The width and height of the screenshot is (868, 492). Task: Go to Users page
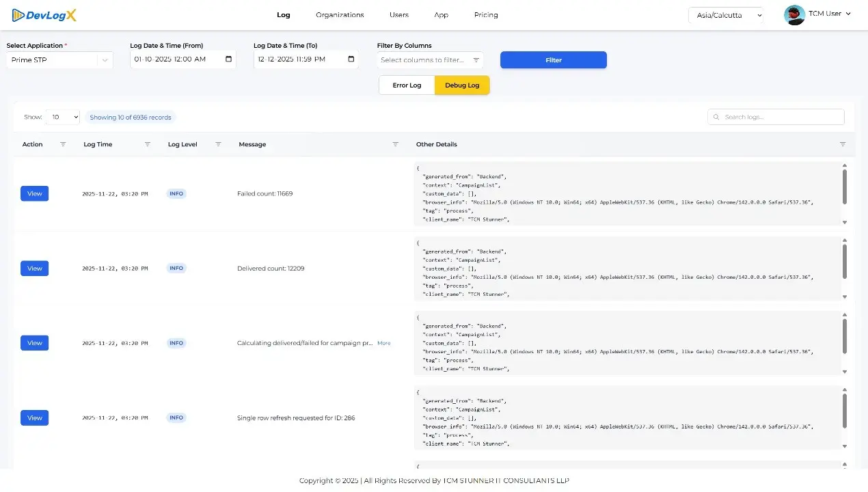[399, 15]
